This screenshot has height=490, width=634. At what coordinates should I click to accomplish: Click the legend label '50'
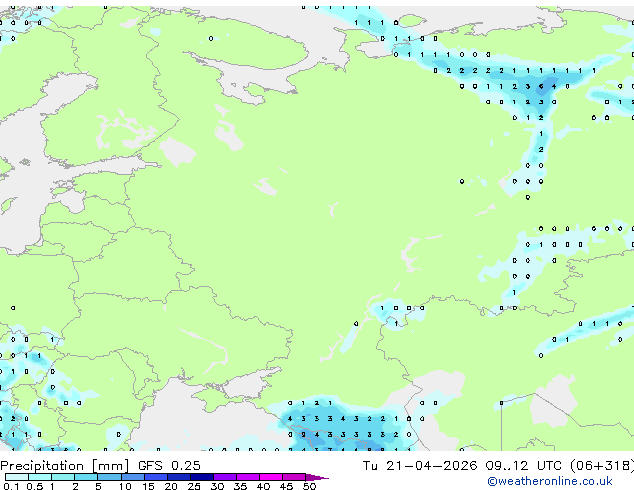(x=309, y=486)
